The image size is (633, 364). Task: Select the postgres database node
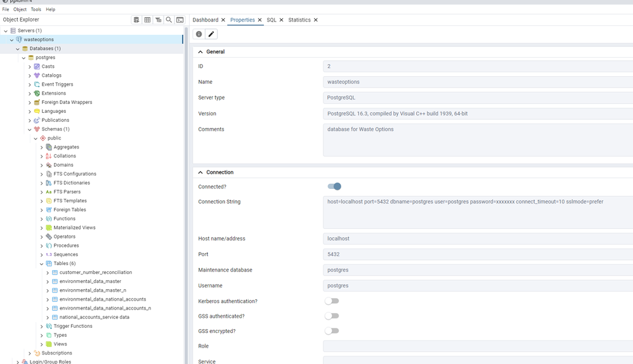click(45, 57)
